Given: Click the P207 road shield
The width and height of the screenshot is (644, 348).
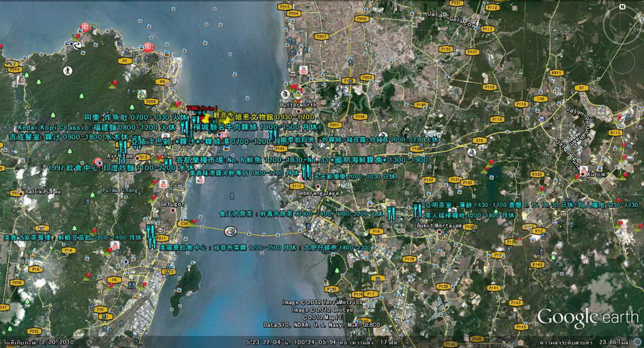Looking at the screenshot, I should (x=321, y=37).
